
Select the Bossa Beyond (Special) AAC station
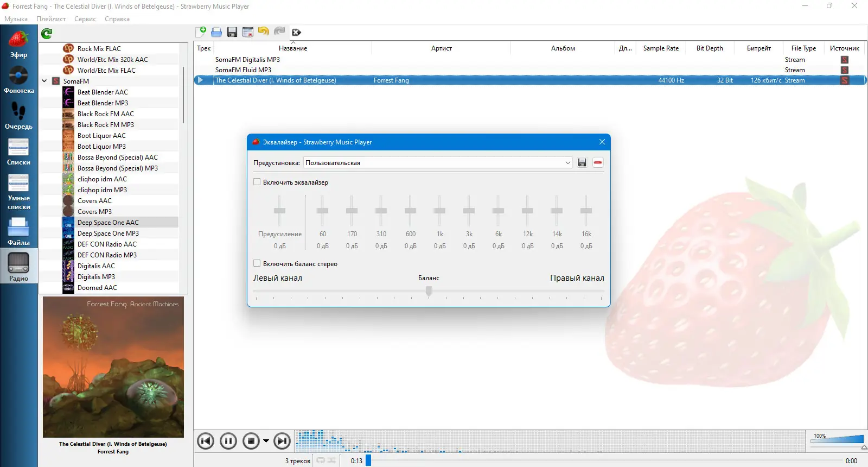click(118, 157)
